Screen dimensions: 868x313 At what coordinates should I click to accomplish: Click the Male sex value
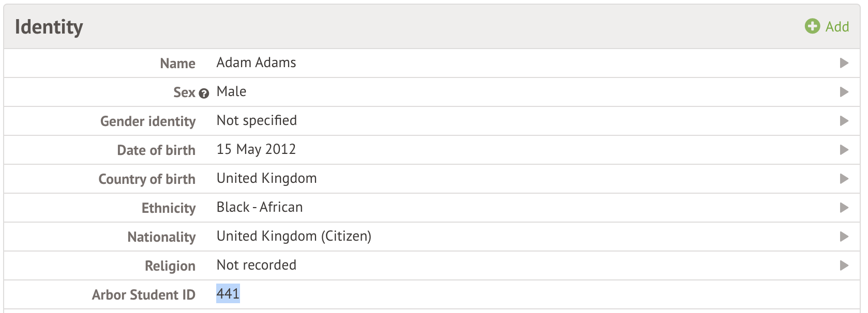(x=231, y=91)
